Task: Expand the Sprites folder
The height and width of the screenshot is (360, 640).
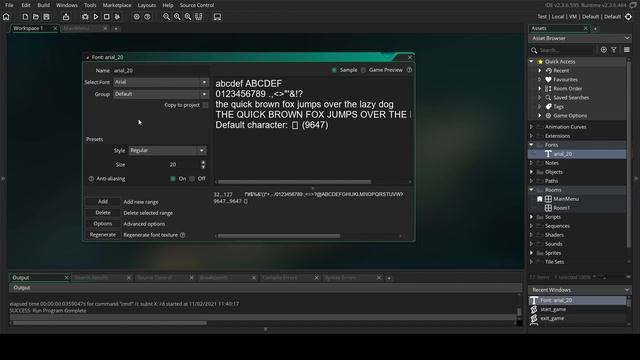Action: (531, 253)
